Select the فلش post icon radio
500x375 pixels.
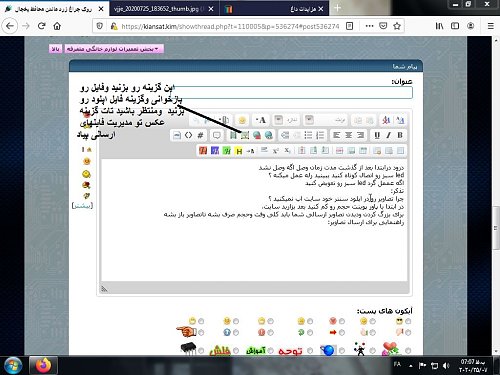236,351
